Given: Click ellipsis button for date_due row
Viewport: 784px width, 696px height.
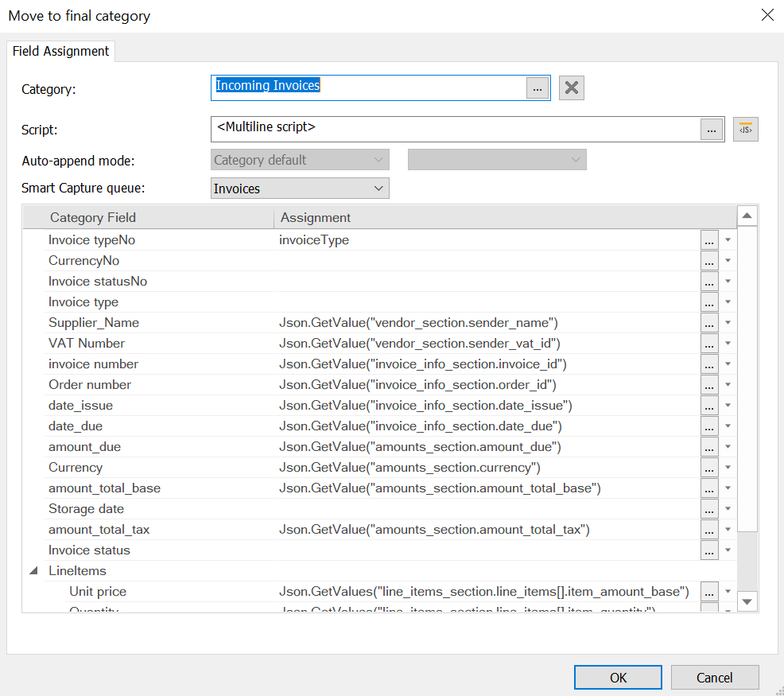Looking at the screenshot, I should click(x=709, y=426).
